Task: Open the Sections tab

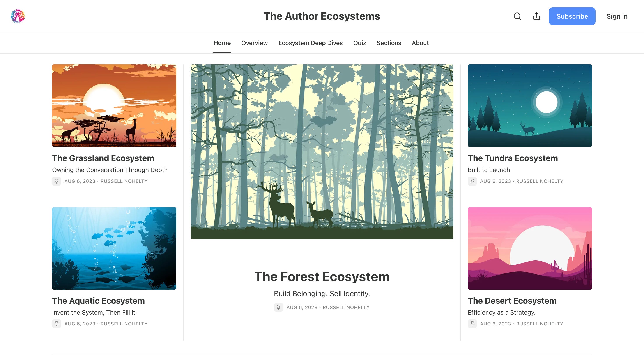Action: (389, 43)
